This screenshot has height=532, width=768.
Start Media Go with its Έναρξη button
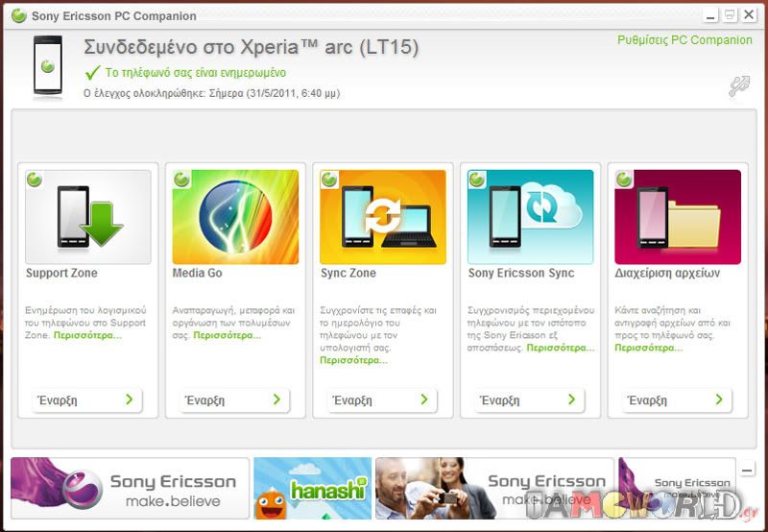(x=235, y=400)
